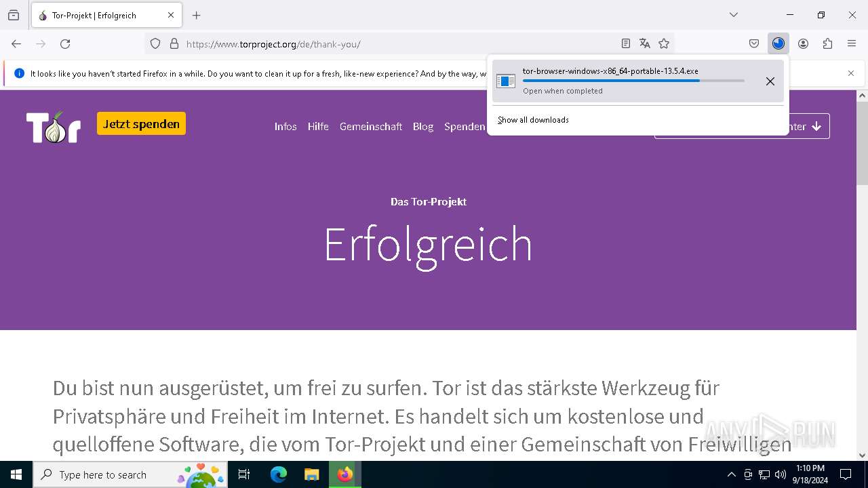Open the Firefox account icon
Viewport: 868px width, 488px height.
pos(803,44)
